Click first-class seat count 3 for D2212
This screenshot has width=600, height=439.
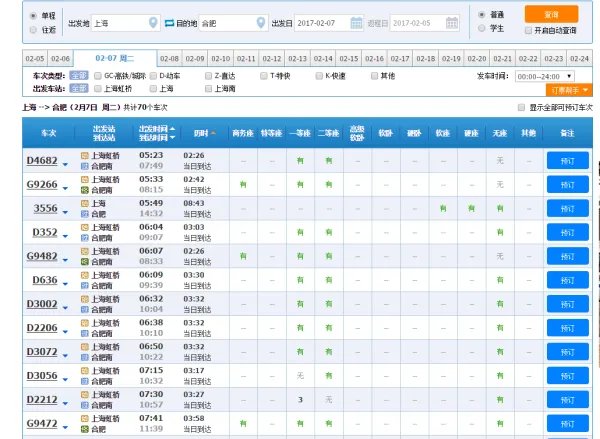pyautogui.click(x=300, y=400)
